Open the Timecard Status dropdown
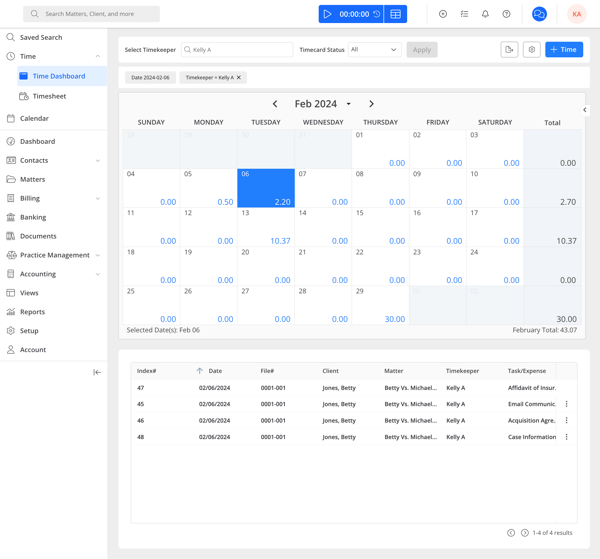 pyautogui.click(x=374, y=50)
